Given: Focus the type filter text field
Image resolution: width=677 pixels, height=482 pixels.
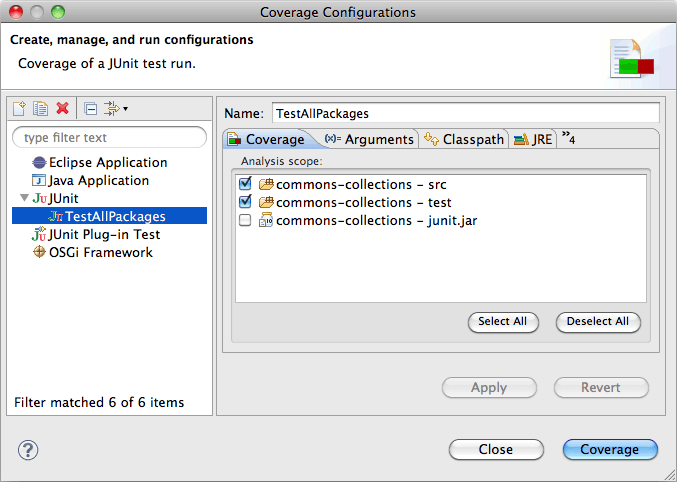Looking at the screenshot, I should [109, 137].
